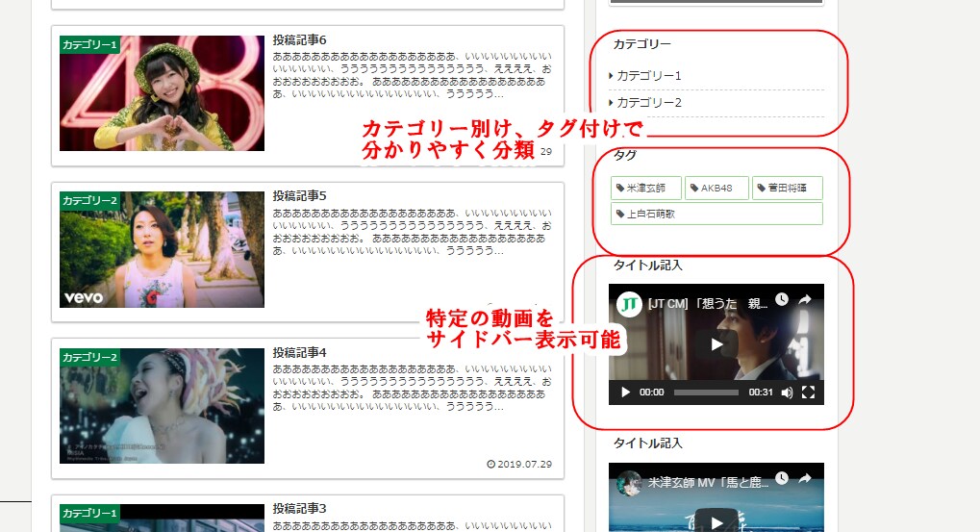Click the タグ sidebar heading

(x=625, y=155)
